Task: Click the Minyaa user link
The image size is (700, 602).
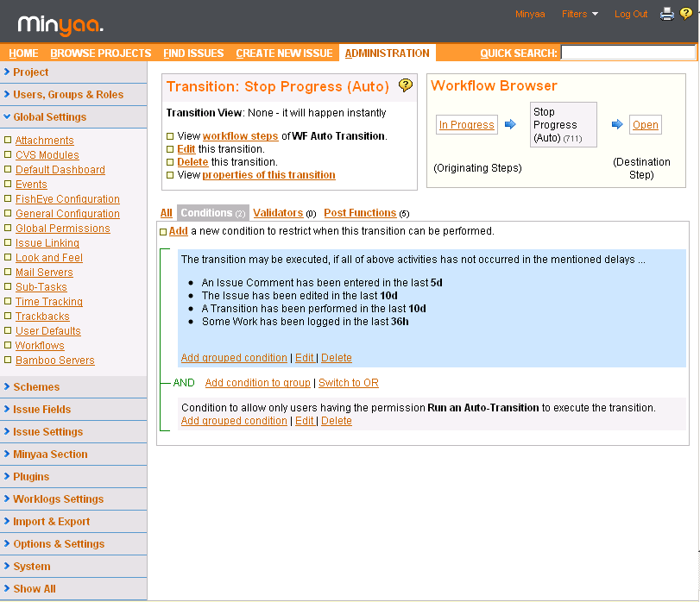Action: pos(530,14)
